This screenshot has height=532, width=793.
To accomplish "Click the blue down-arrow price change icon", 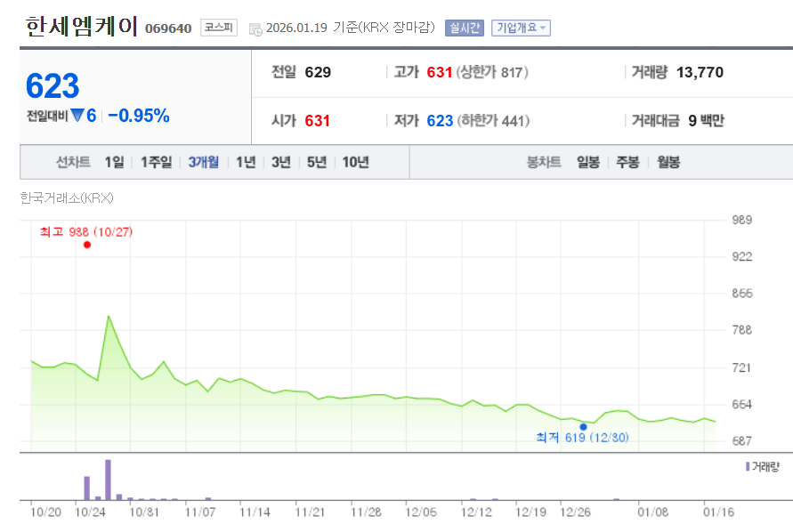I will tap(77, 116).
